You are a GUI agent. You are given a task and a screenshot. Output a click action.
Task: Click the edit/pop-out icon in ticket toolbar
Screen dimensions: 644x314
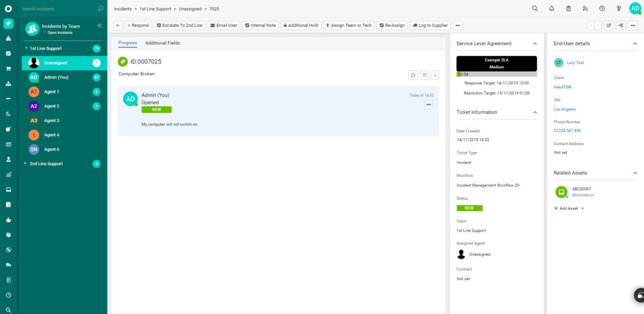[609, 25]
